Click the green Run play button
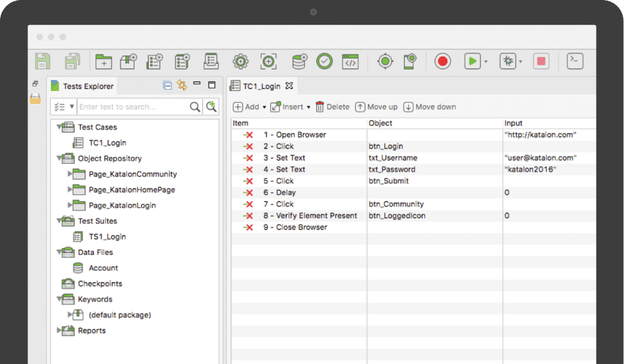This screenshot has width=624, height=364. tap(472, 61)
